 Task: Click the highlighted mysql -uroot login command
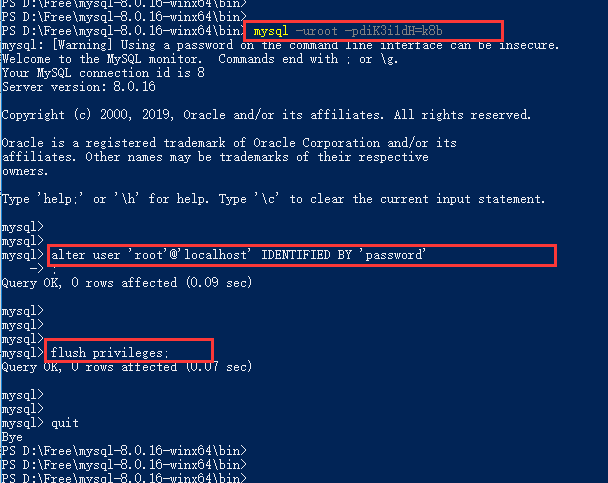(370, 32)
